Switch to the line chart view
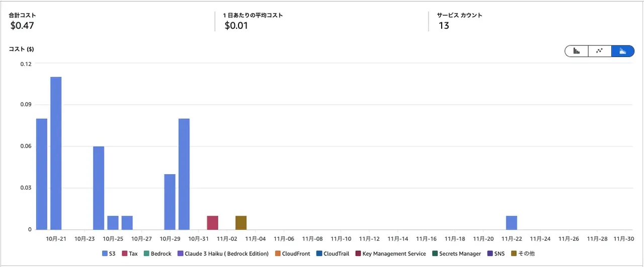Image resolution: width=644 pixels, height=267 pixels. tap(600, 51)
